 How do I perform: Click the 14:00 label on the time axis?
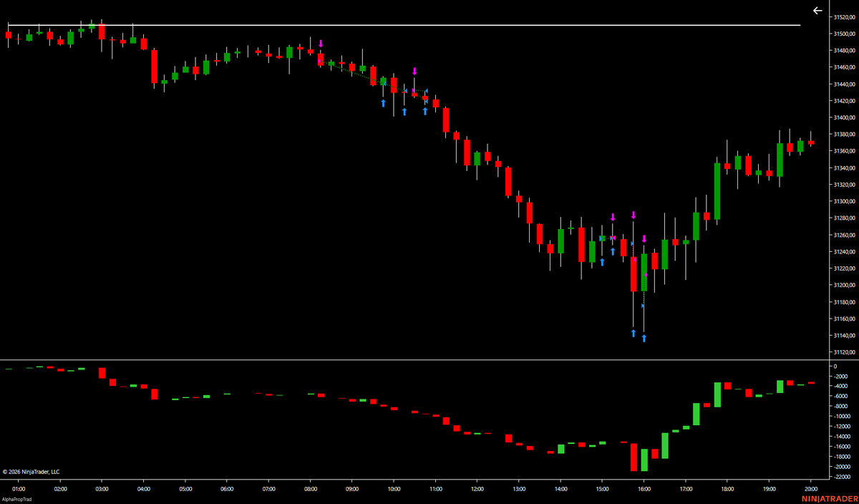pos(560,489)
